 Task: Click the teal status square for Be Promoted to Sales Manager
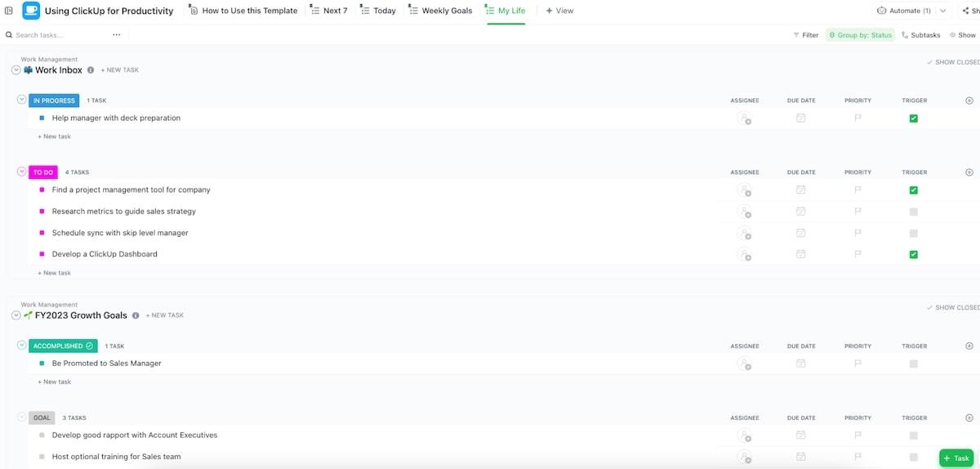(42, 363)
